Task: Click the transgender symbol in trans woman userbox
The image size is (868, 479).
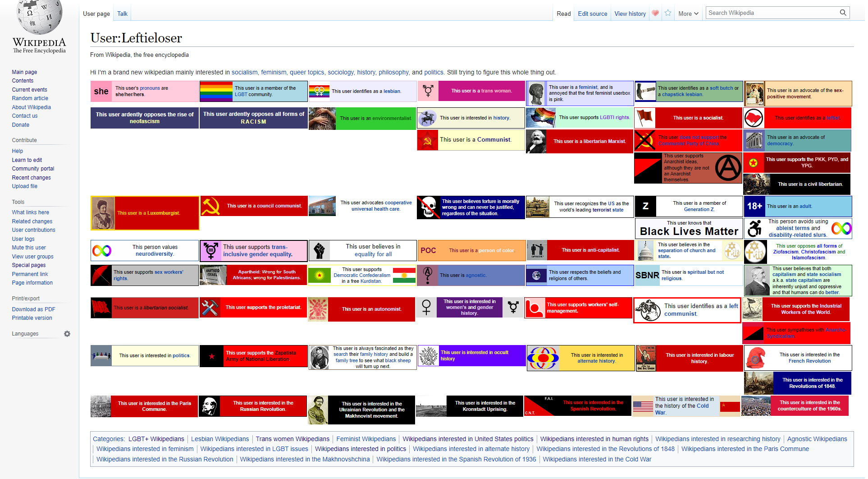Action: pyautogui.click(x=428, y=91)
